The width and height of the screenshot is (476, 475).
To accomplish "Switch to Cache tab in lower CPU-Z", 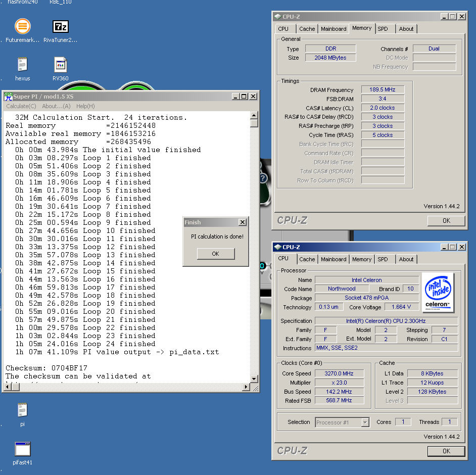I will point(307,259).
